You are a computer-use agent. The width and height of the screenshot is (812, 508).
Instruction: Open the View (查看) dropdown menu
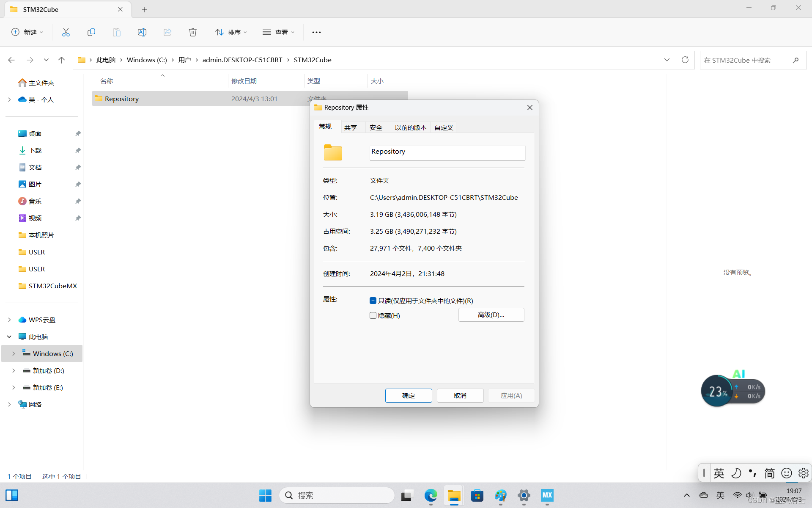pyautogui.click(x=278, y=32)
